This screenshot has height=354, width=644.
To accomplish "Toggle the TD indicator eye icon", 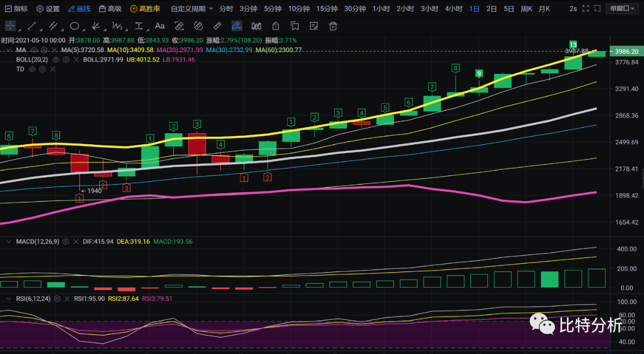I will click(x=32, y=69).
